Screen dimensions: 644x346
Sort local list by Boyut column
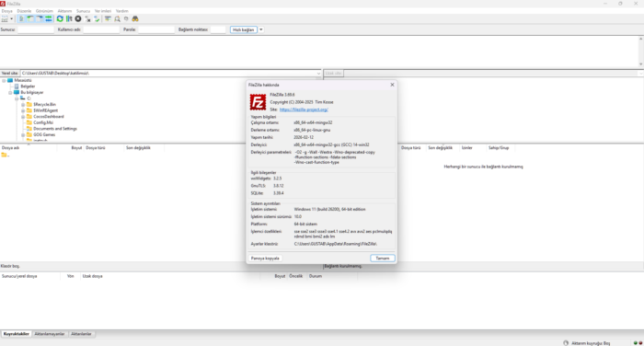[x=71, y=148]
